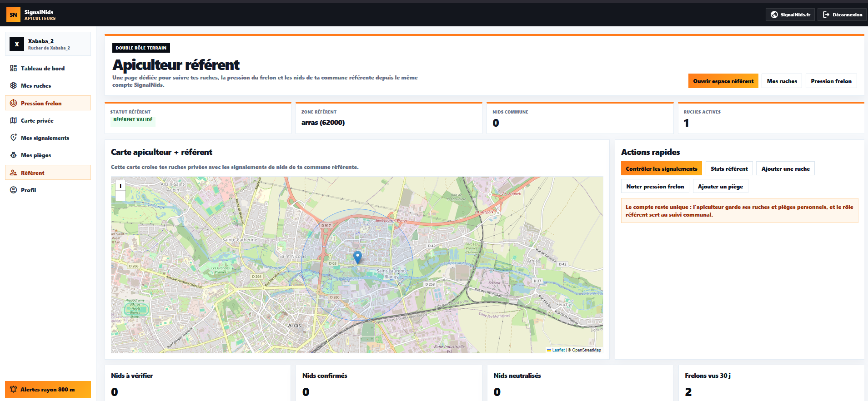Click RÉFÉRENT VALIDÉ status badge

pos(133,120)
